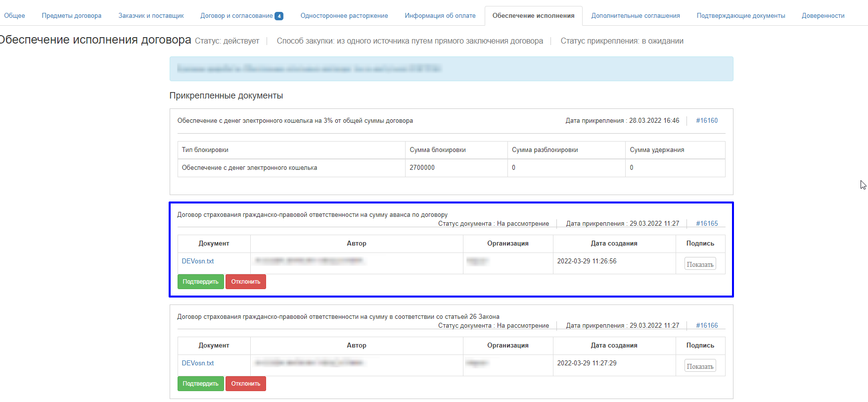868x402 pixels.
Task: Switch to Информация об оплате tab
Action: [440, 16]
